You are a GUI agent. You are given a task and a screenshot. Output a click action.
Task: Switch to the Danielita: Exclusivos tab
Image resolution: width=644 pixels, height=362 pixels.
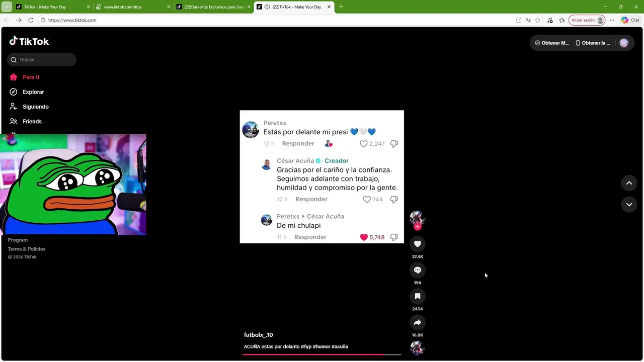pos(213,7)
